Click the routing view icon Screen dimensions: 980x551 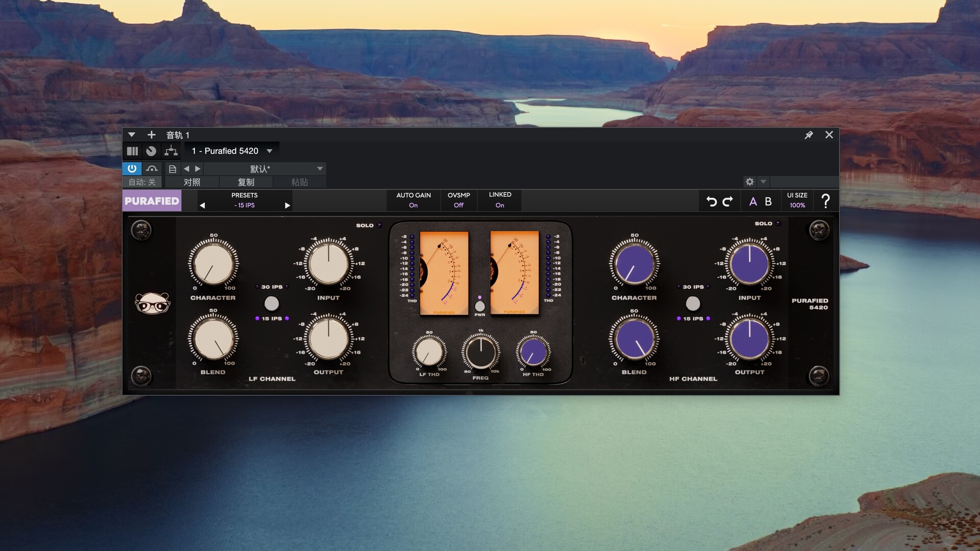[x=171, y=151]
